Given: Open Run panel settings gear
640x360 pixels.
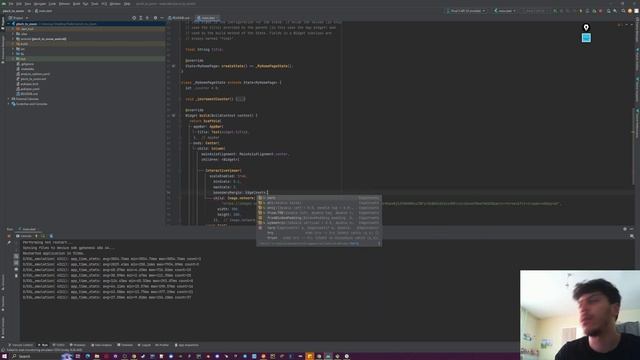Looking at the screenshot, I should pos(624,229).
